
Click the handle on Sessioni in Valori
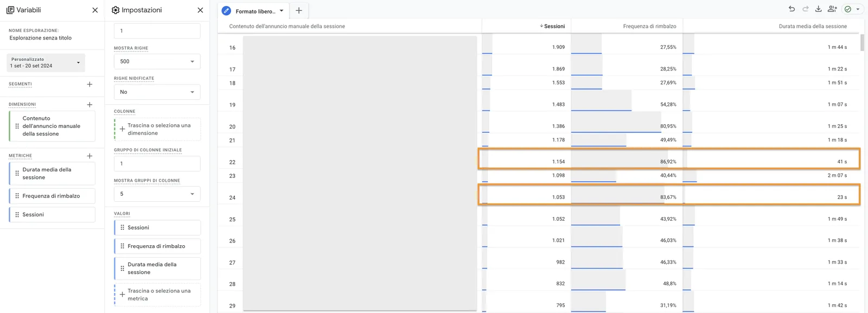[x=122, y=227]
